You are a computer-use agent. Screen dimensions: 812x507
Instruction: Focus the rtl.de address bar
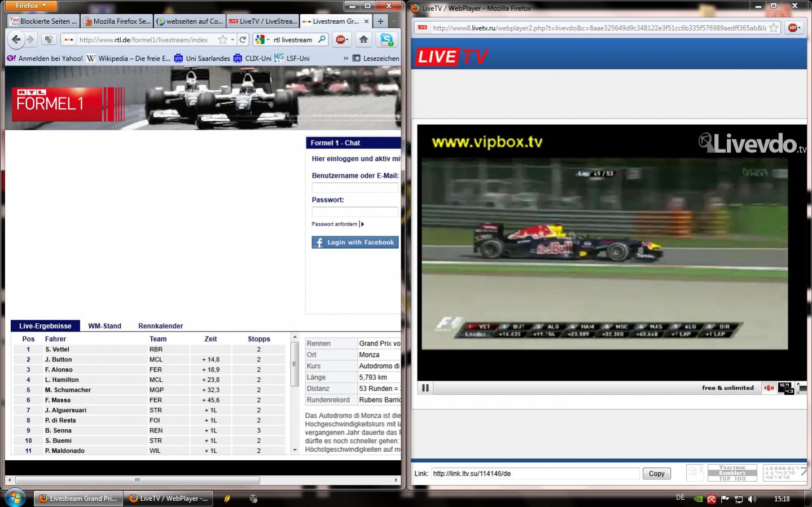(x=144, y=39)
